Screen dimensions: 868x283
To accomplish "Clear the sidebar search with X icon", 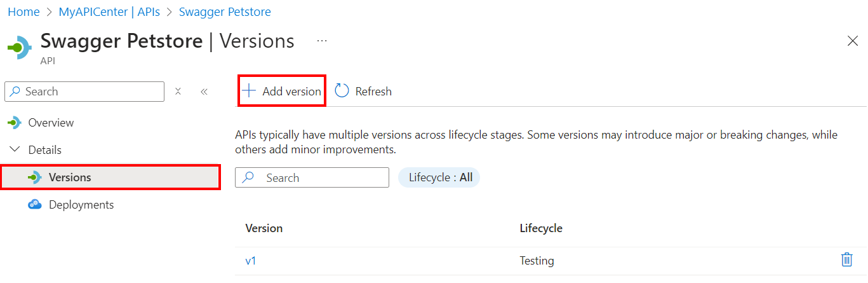I will coord(178,92).
